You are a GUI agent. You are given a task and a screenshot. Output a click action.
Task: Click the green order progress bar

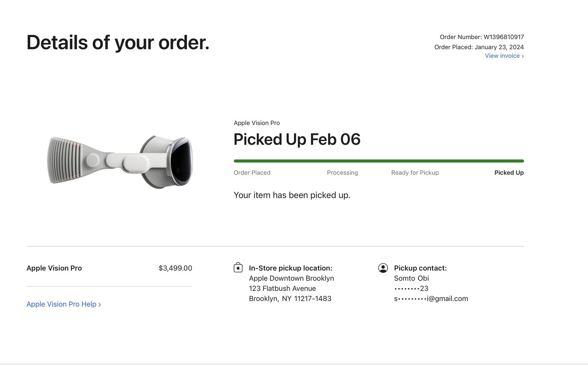click(379, 161)
